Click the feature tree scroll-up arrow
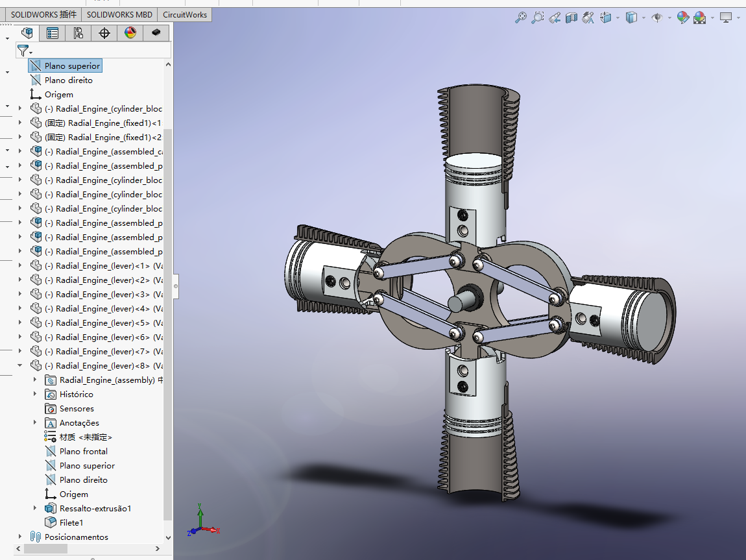The width and height of the screenshot is (746, 560). tap(168, 64)
